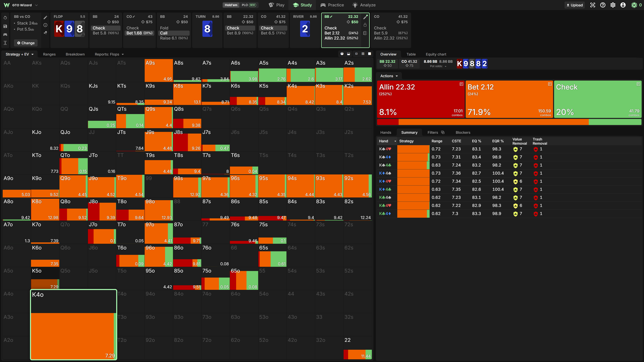Screen dimensions: 644x362
Task: Expand the Actions dropdown
Action: [389, 76]
